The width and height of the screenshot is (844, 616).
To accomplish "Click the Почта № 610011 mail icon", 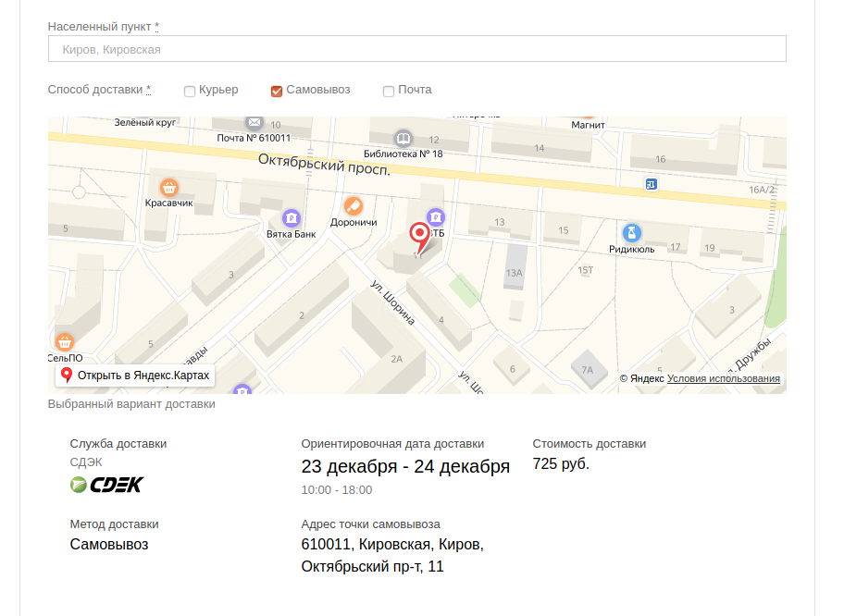I will click(254, 122).
